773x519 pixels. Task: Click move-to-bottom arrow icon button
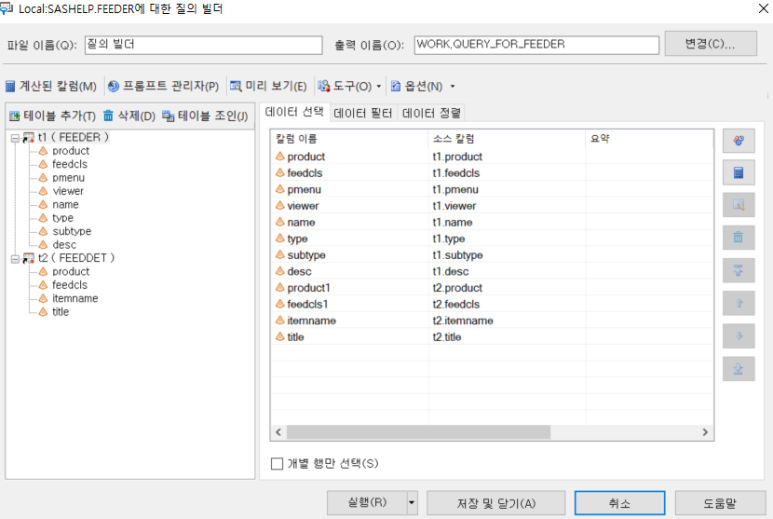[738, 369]
